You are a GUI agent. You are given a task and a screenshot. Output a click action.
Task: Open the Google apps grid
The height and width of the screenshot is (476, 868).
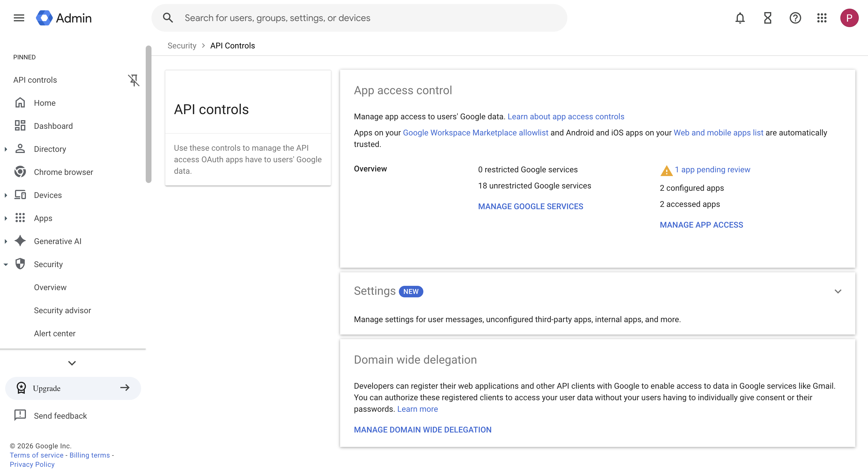click(822, 18)
